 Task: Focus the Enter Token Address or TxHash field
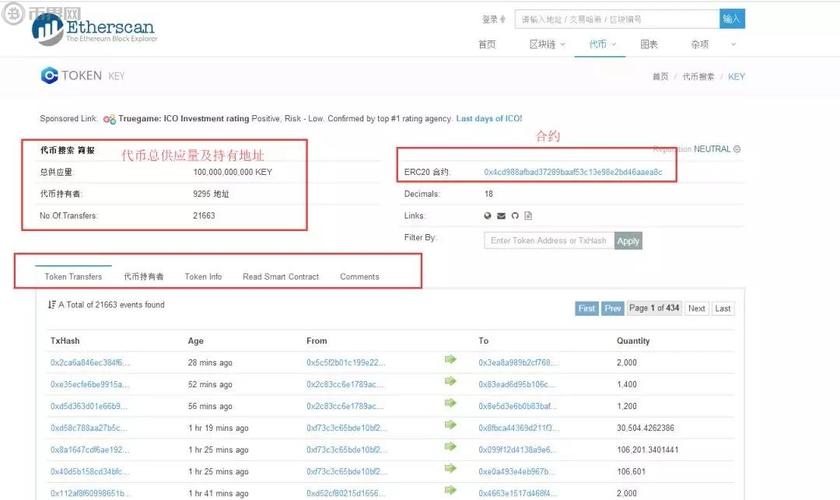tap(549, 241)
